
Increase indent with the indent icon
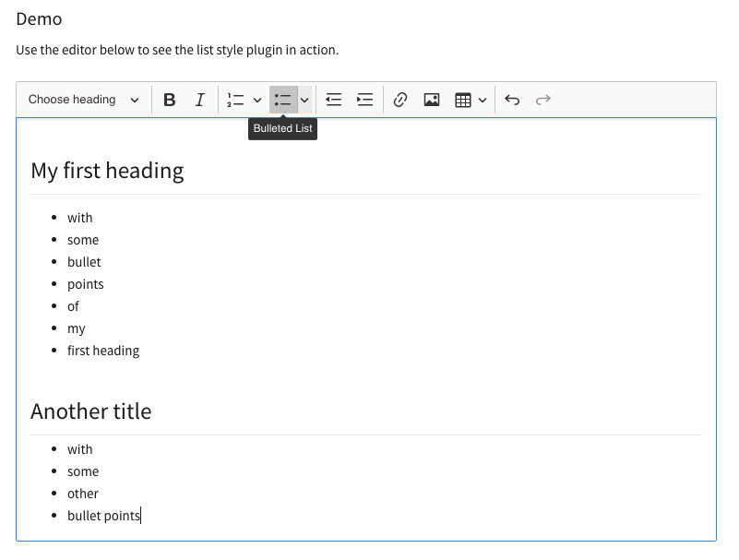click(x=364, y=100)
